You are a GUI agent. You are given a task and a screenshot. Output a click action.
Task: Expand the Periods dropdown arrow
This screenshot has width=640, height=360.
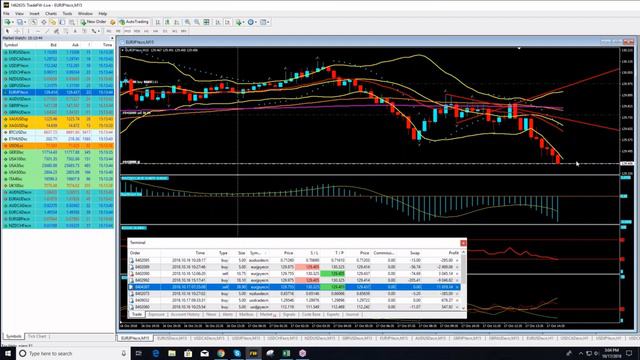coord(256,22)
